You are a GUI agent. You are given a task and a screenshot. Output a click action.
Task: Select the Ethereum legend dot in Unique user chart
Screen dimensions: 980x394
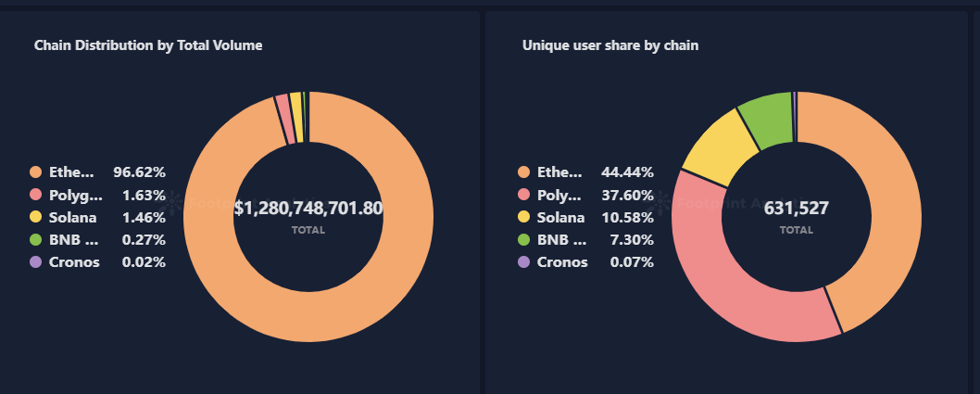click(x=523, y=172)
